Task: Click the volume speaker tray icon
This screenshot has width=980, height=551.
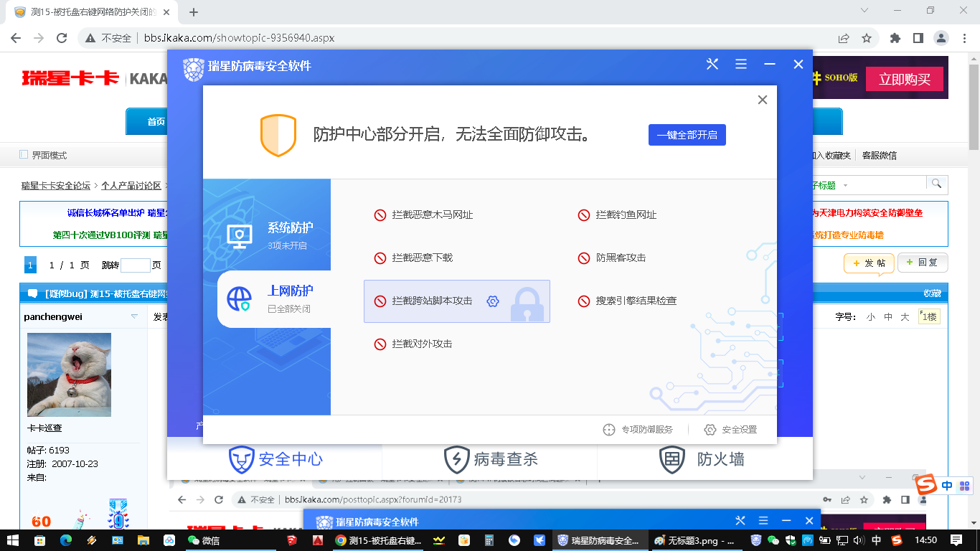Action: click(859, 540)
